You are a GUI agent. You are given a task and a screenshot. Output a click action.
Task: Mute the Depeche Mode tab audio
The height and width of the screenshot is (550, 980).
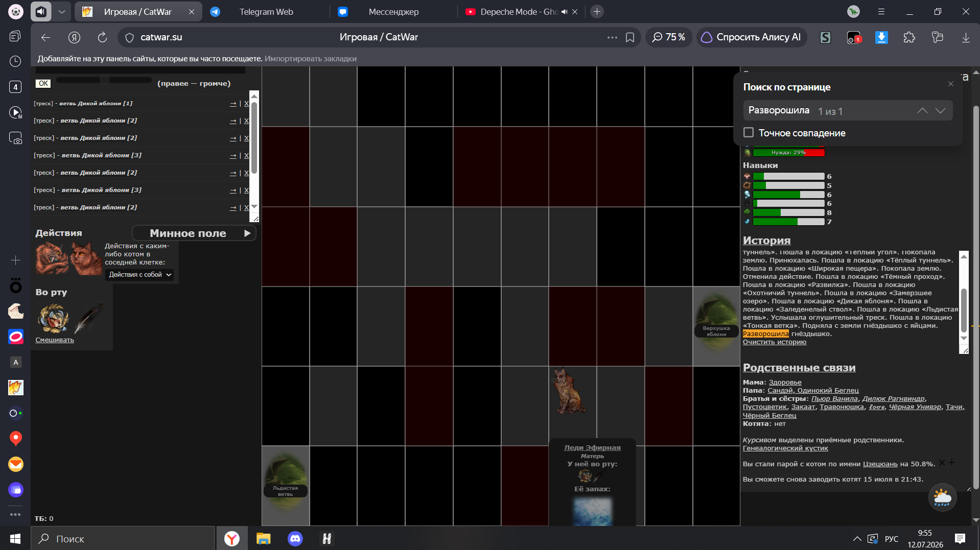[564, 12]
